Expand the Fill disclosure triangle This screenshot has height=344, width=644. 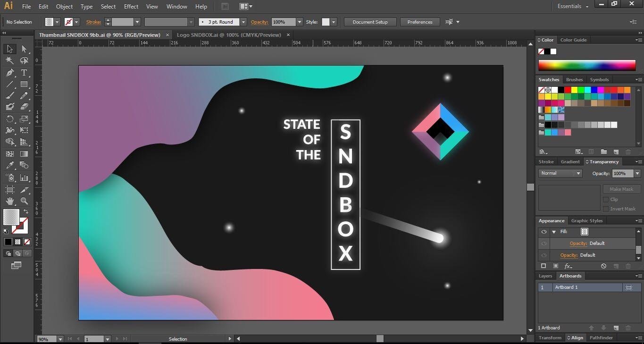click(x=554, y=232)
